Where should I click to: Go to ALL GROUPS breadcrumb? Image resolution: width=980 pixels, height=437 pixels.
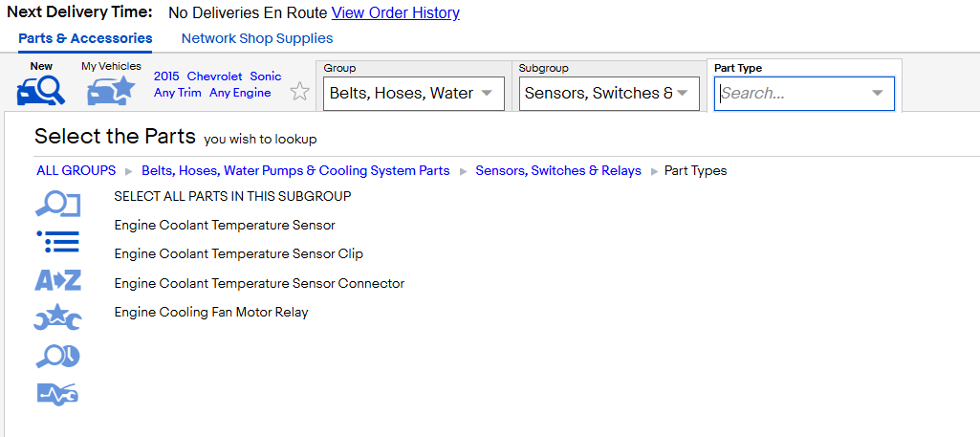(x=76, y=170)
